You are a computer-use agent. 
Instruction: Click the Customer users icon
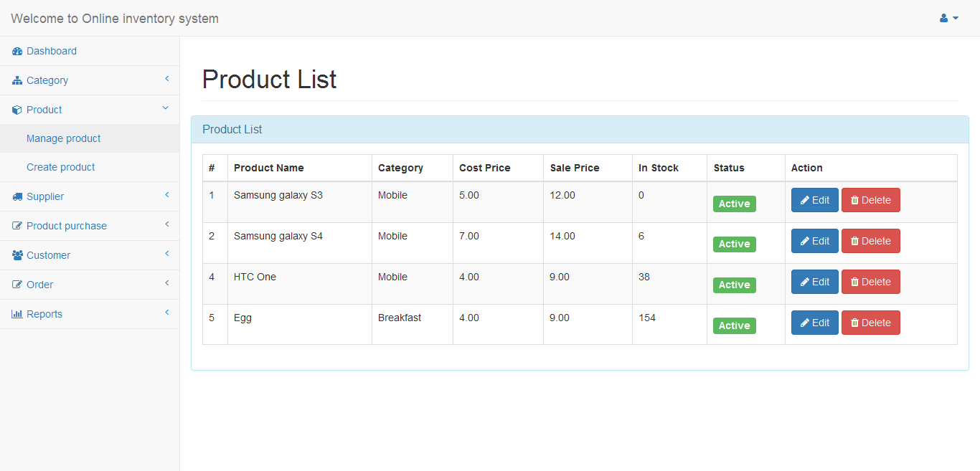click(x=16, y=254)
